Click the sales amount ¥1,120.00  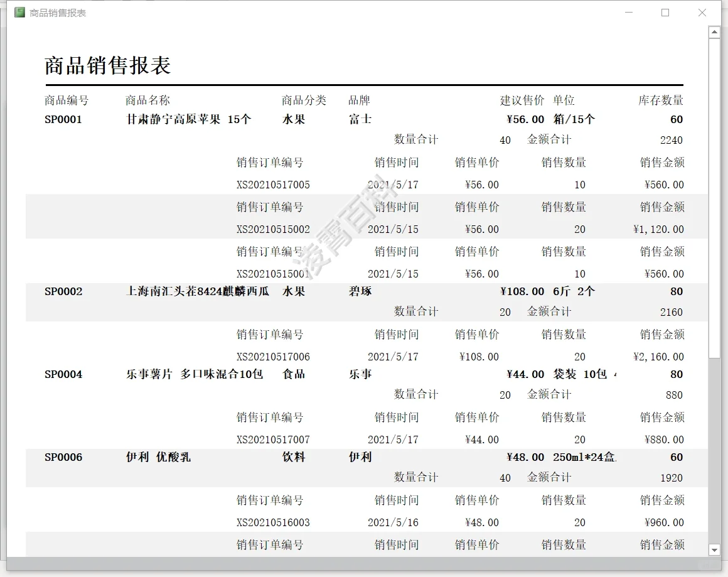pos(657,229)
